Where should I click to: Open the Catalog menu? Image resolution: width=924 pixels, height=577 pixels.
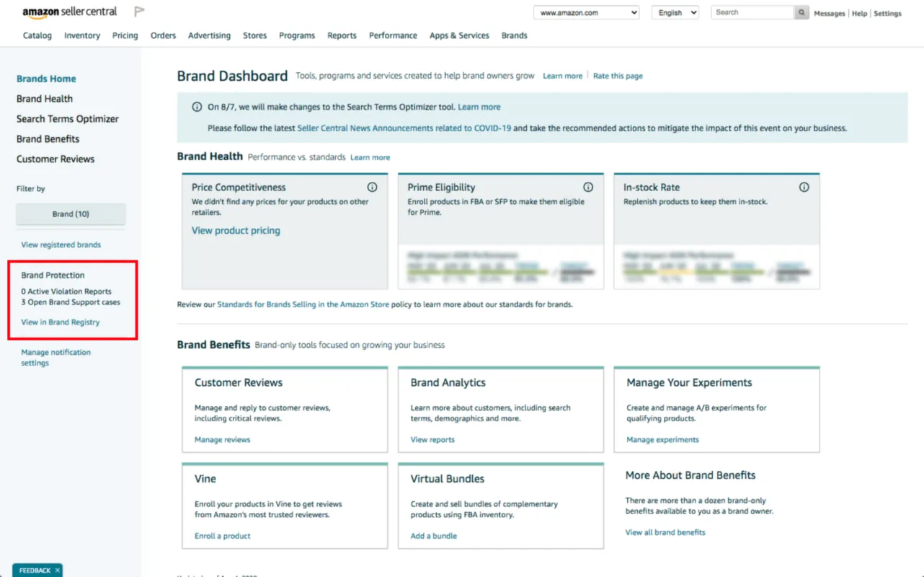[37, 35]
